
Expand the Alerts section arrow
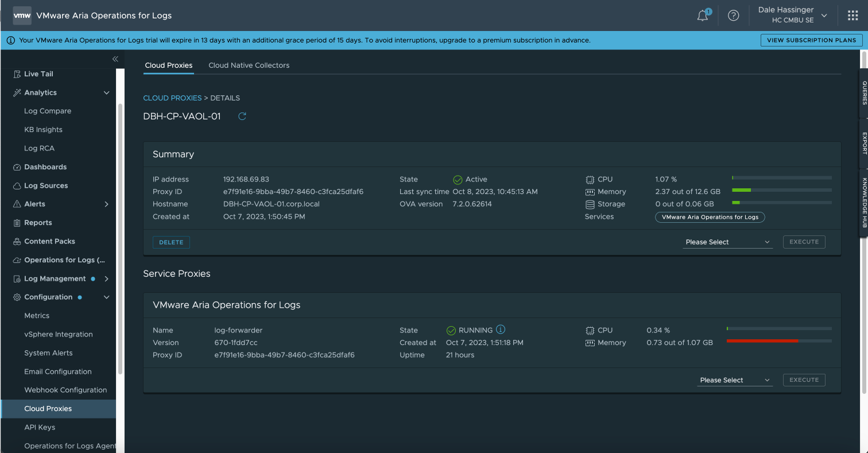tap(106, 204)
